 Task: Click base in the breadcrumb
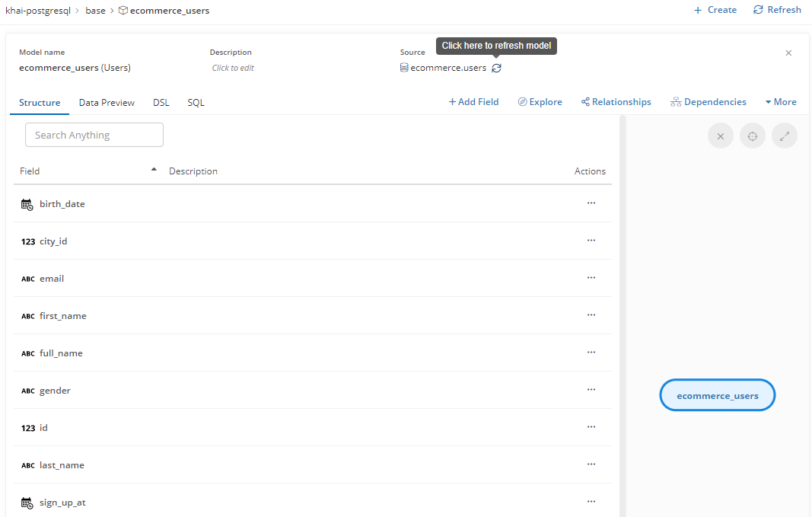pyautogui.click(x=95, y=11)
